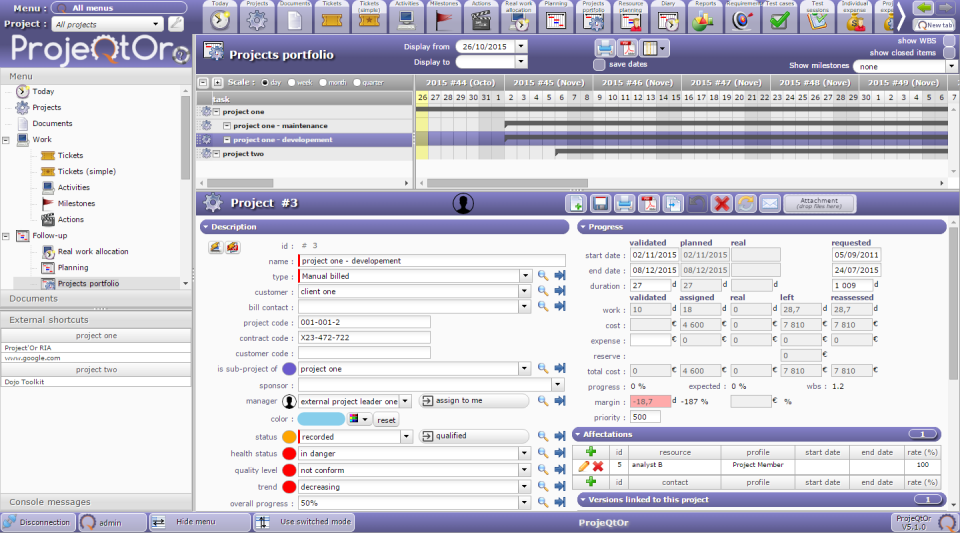Click Disconnection button
The width and height of the screenshot is (960, 533).
point(38,522)
